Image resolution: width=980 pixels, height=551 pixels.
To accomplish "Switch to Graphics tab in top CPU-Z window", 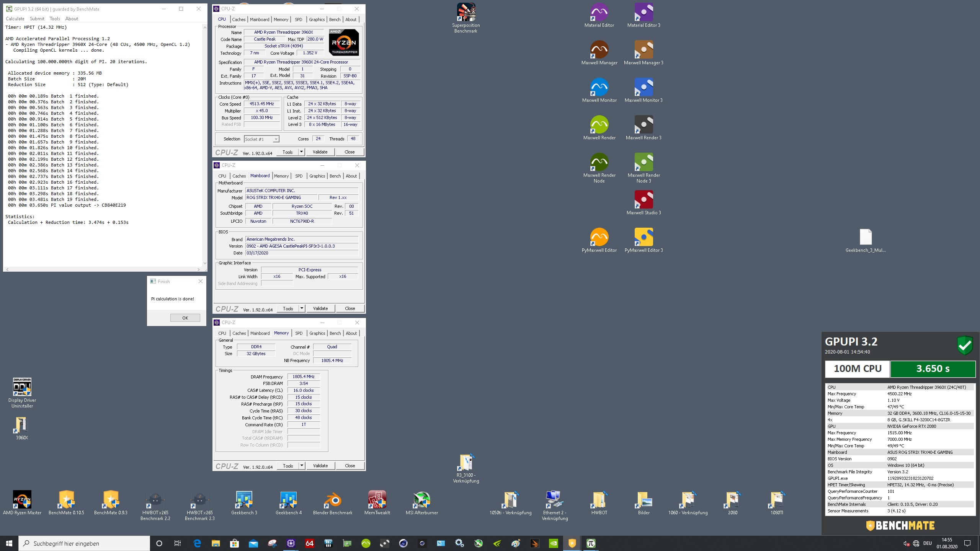I will (317, 20).
